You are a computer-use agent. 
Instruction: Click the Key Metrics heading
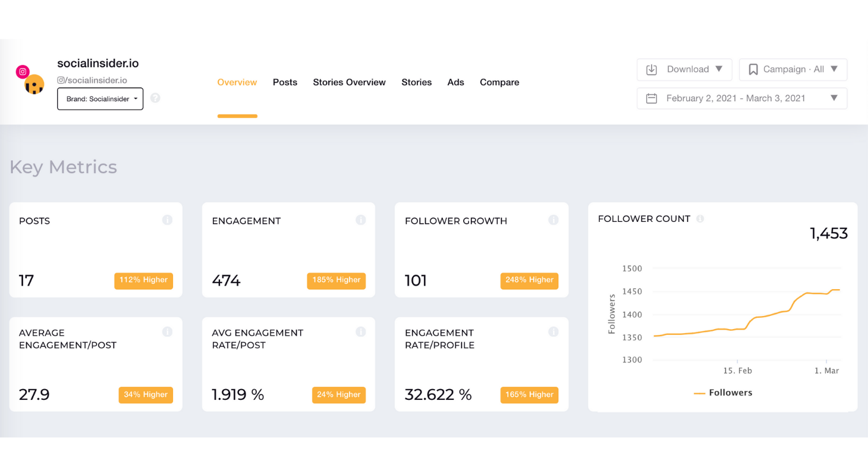63,167
